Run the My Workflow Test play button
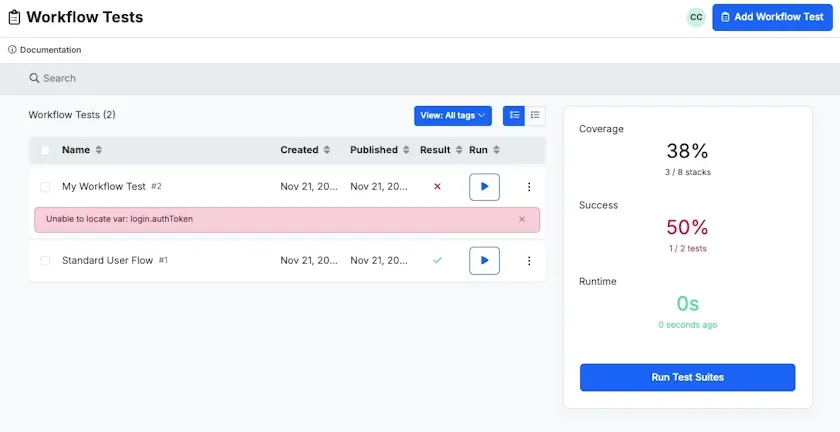The height and width of the screenshot is (432, 840). coord(484,187)
